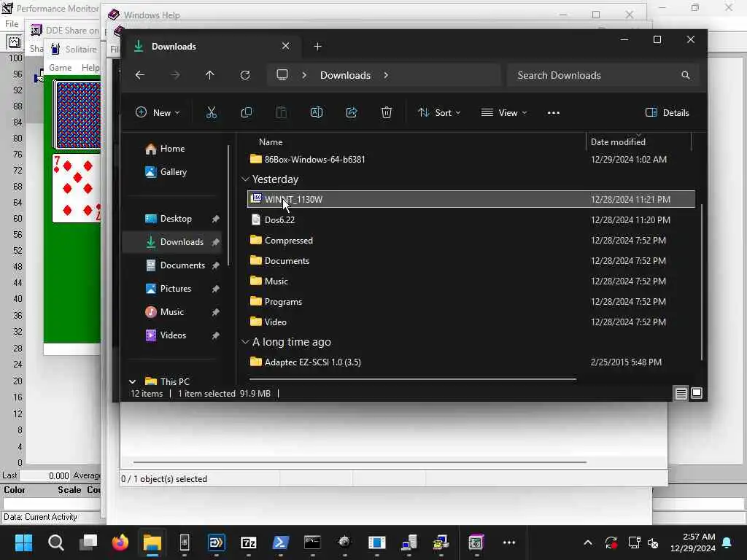This screenshot has width=747, height=560.
Task: Open the command prompt taskbar icon
Action: (x=312, y=542)
